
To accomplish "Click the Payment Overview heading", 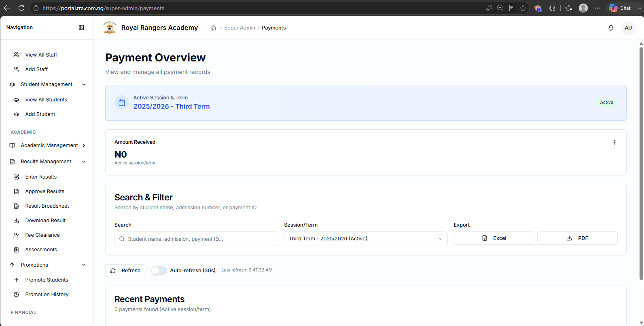I will coord(155,58).
